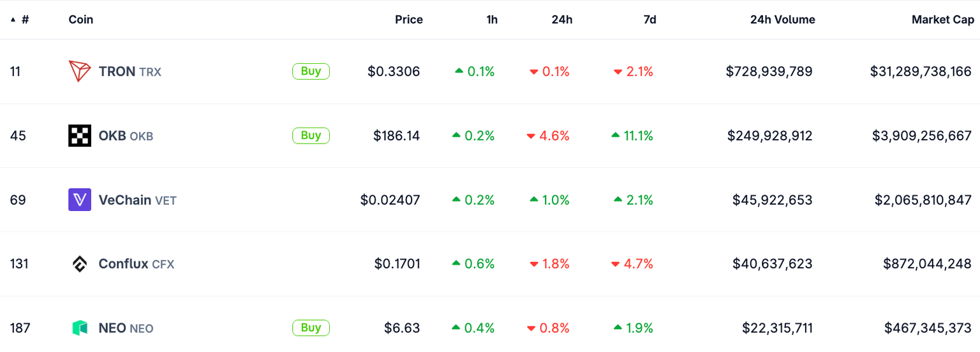The height and width of the screenshot is (352, 980).
Task: Sort by 24h change column header
Action: [x=562, y=20]
